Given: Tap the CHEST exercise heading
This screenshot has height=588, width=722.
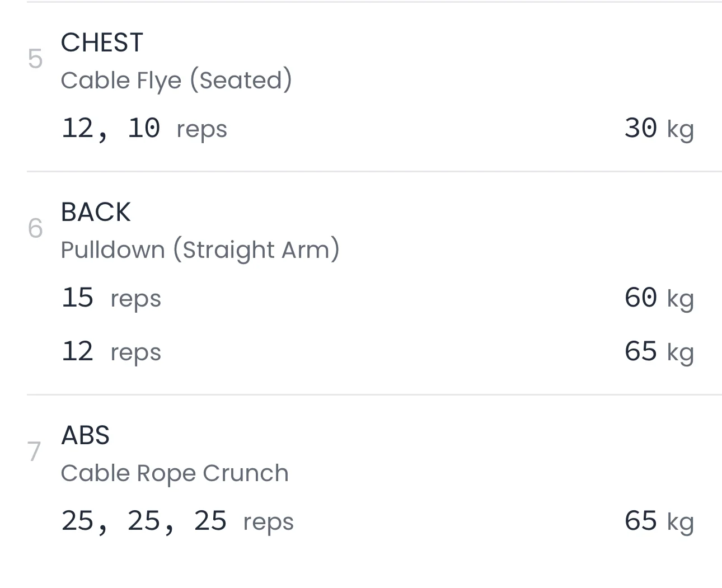Looking at the screenshot, I should click(102, 43).
